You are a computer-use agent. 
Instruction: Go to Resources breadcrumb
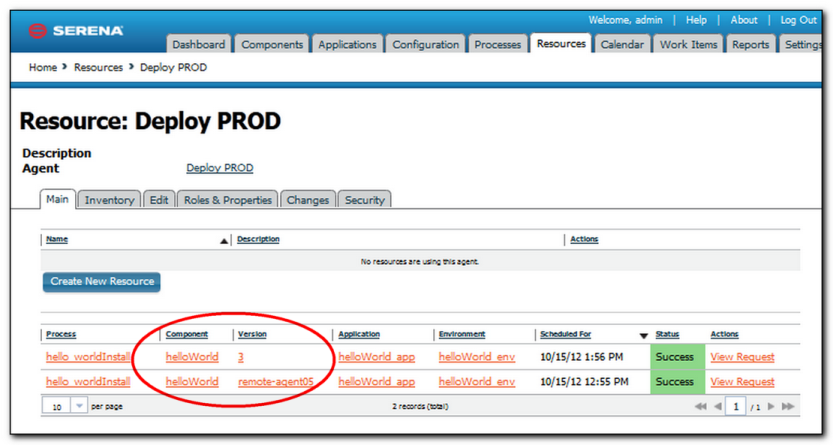[98, 67]
